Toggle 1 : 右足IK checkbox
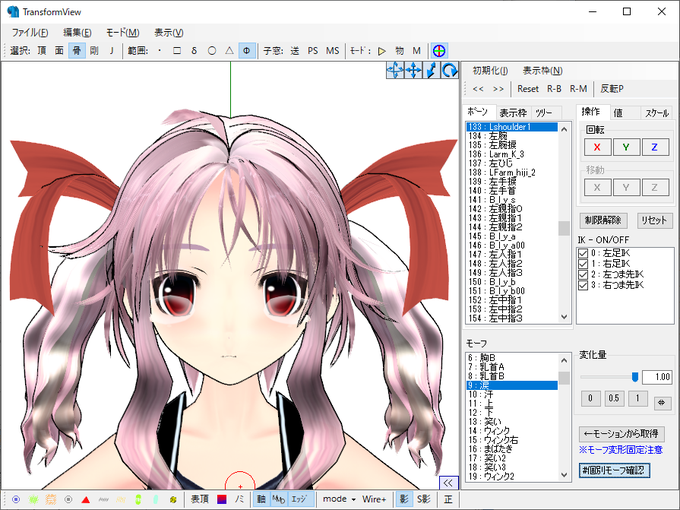The image size is (680, 510). pyautogui.click(x=583, y=264)
